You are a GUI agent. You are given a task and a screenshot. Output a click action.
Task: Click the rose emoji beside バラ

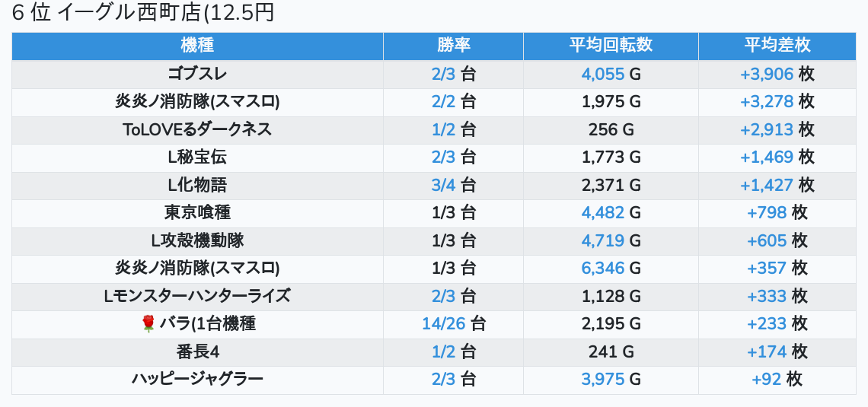(x=148, y=324)
